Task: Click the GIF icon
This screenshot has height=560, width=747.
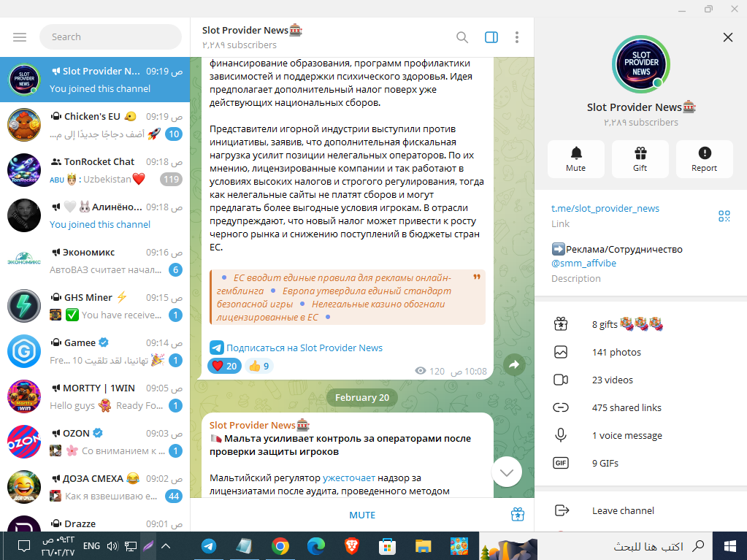Action: click(x=561, y=462)
